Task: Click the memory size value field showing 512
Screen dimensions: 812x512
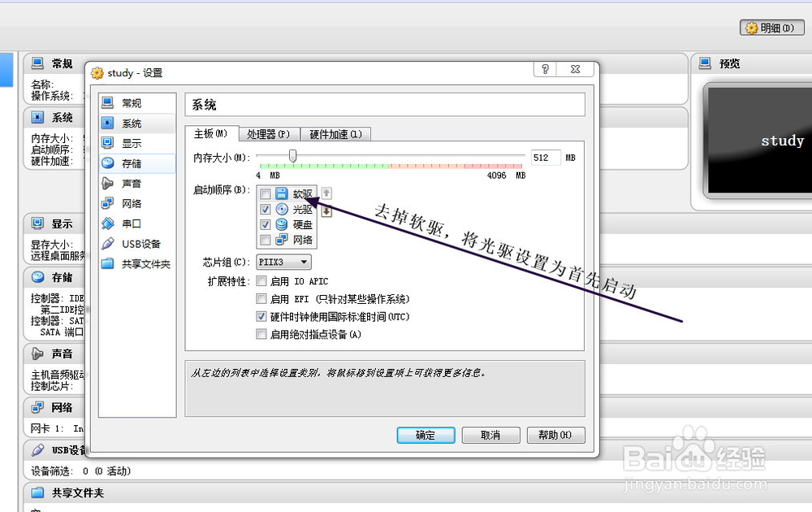Action: click(x=546, y=158)
